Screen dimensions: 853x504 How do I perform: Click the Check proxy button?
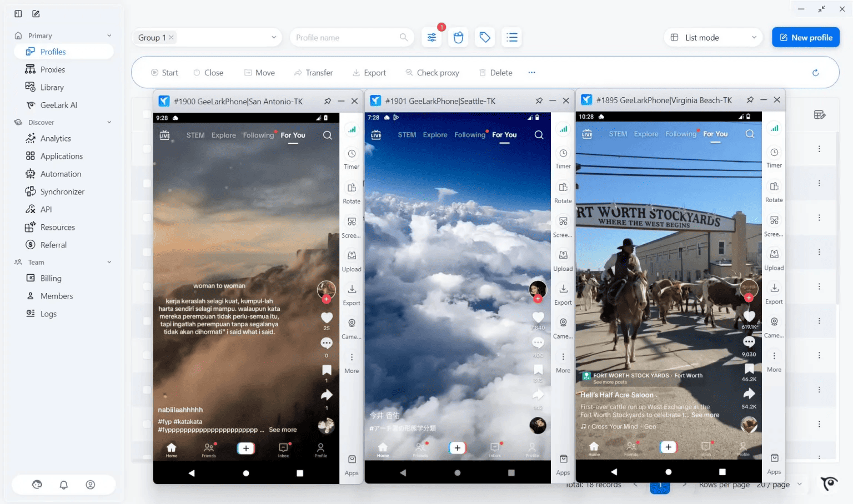coord(432,73)
